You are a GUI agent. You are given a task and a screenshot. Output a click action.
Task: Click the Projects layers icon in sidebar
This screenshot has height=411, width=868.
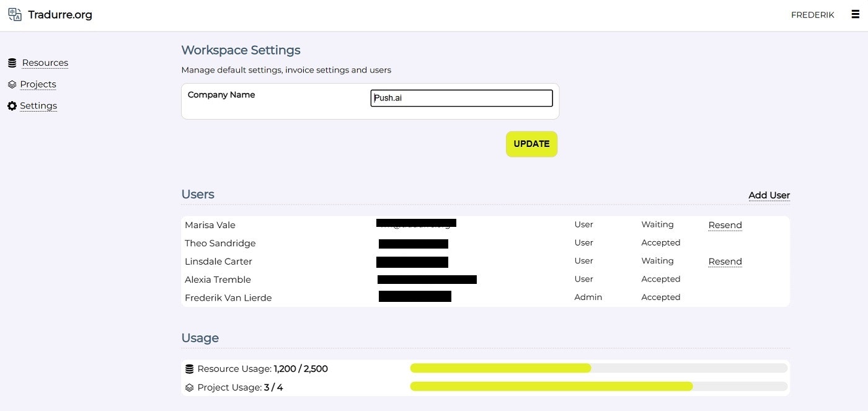click(12, 84)
